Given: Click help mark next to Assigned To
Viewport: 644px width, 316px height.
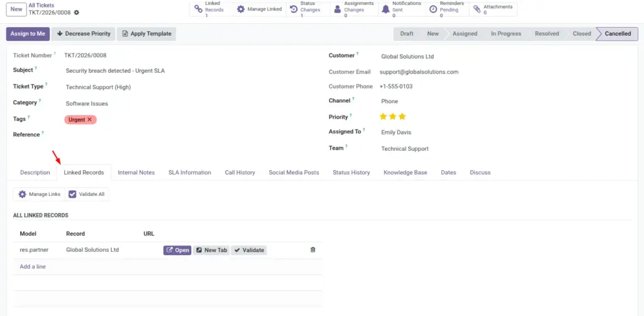Looking at the screenshot, I should pyautogui.click(x=364, y=130).
